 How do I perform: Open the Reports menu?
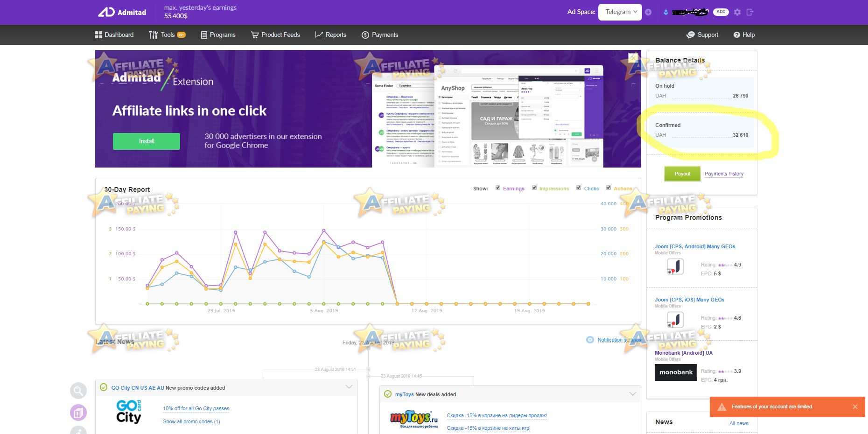click(x=331, y=35)
